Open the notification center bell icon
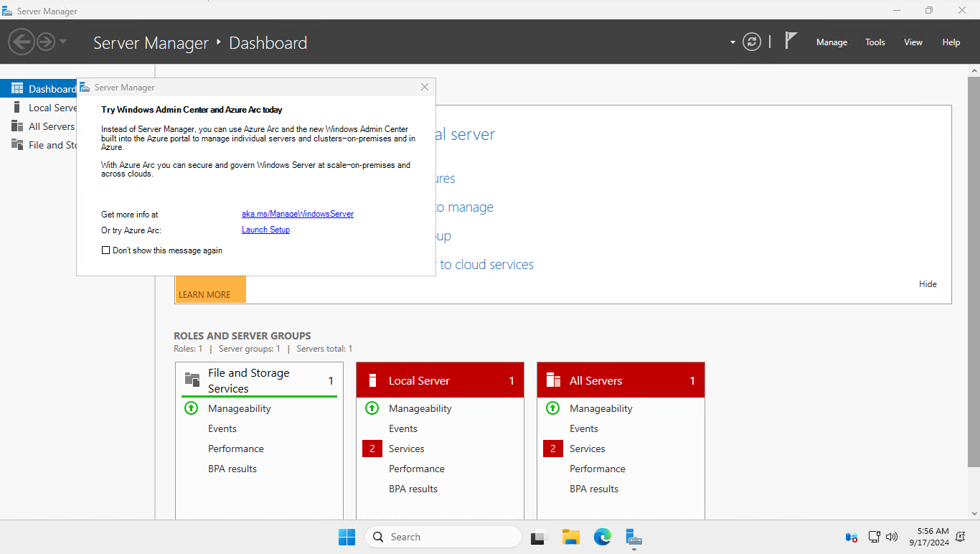Viewport: 980px width, 554px height. (x=961, y=537)
